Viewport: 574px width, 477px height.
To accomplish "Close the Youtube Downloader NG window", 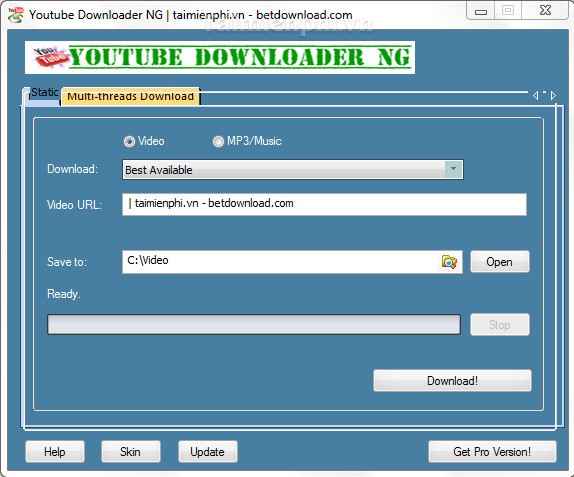I will 545,10.
